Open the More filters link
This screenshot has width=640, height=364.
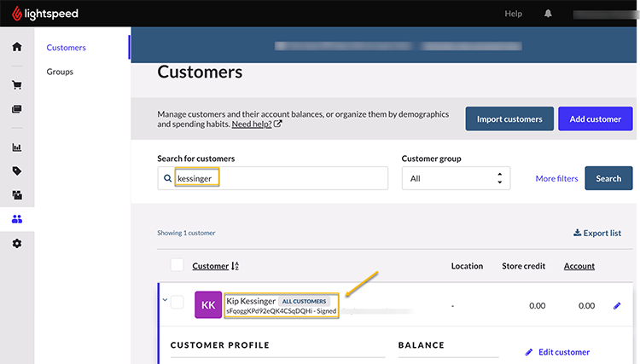pyautogui.click(x=556, y=178)
